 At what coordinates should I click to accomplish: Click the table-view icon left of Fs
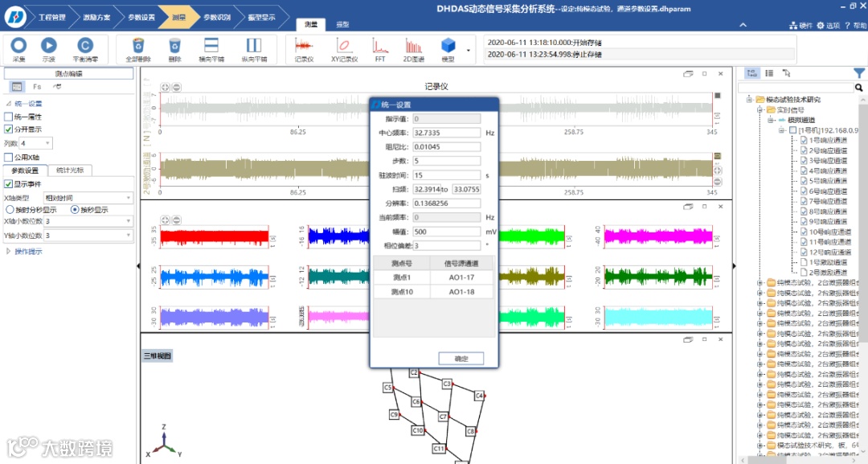click(x=17, y=86)
